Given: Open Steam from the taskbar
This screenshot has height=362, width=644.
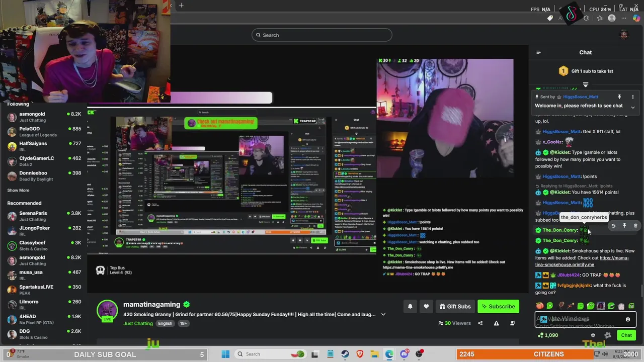Looking at the screenshot, I should [x=345, y=354].
